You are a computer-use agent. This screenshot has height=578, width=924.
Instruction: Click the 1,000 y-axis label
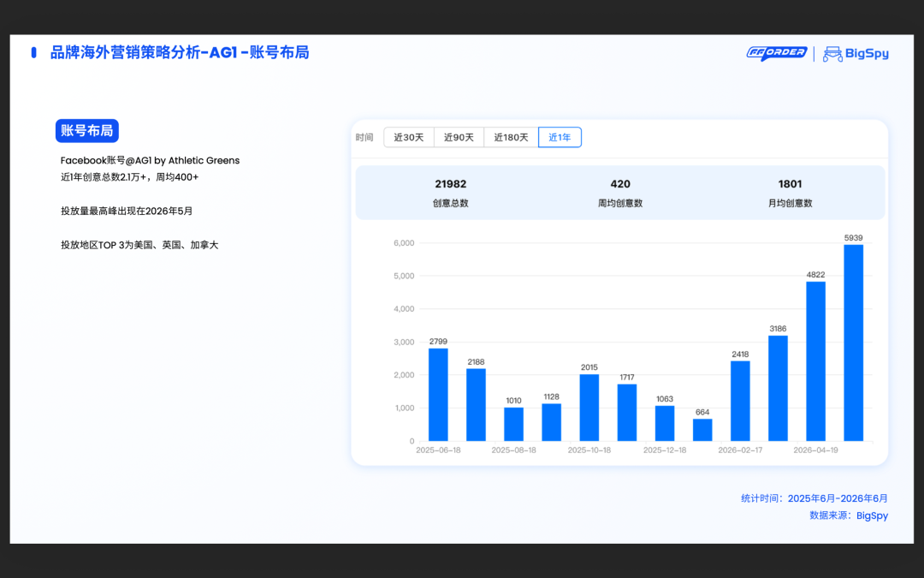(404, 408)
